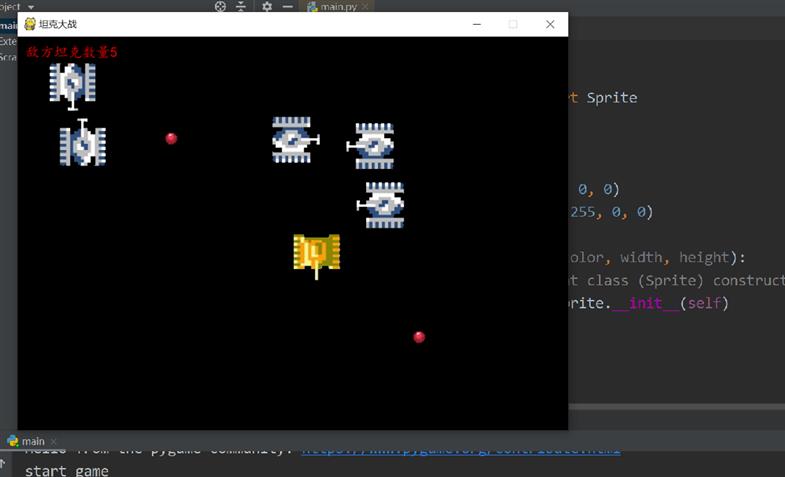Screen dimensions: 785x477
Task: Open project panel gear settings
Action: click(266, 7)
